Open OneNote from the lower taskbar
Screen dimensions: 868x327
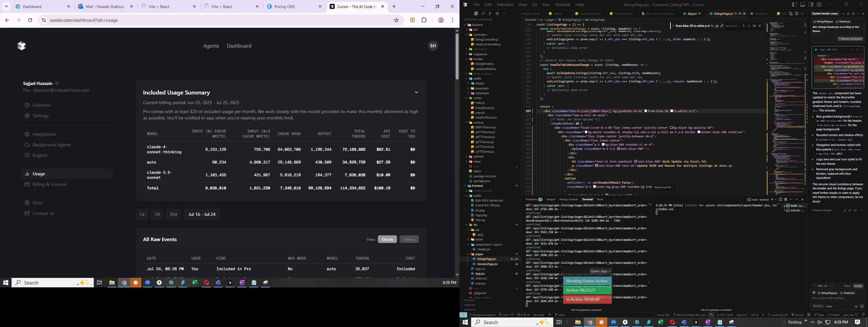(x=707, y=322)
